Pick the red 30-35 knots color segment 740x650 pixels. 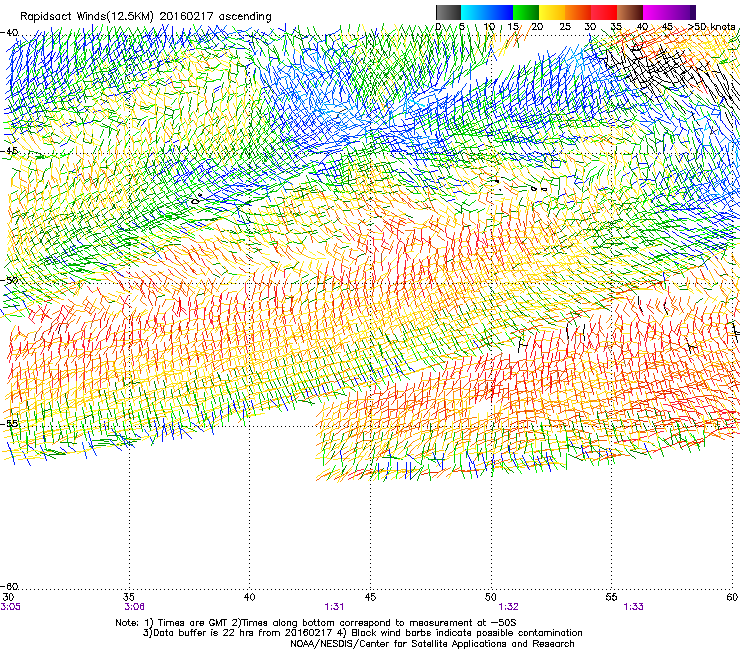click(x=604, y=12)
